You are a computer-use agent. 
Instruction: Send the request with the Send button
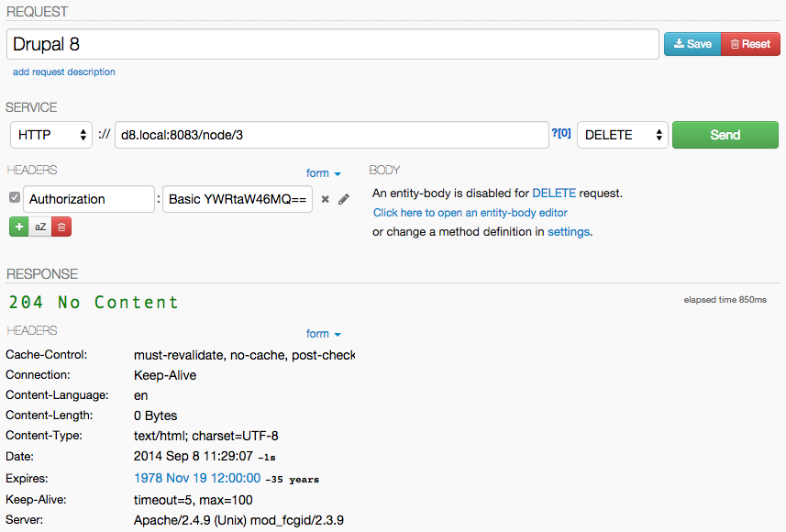725,135
